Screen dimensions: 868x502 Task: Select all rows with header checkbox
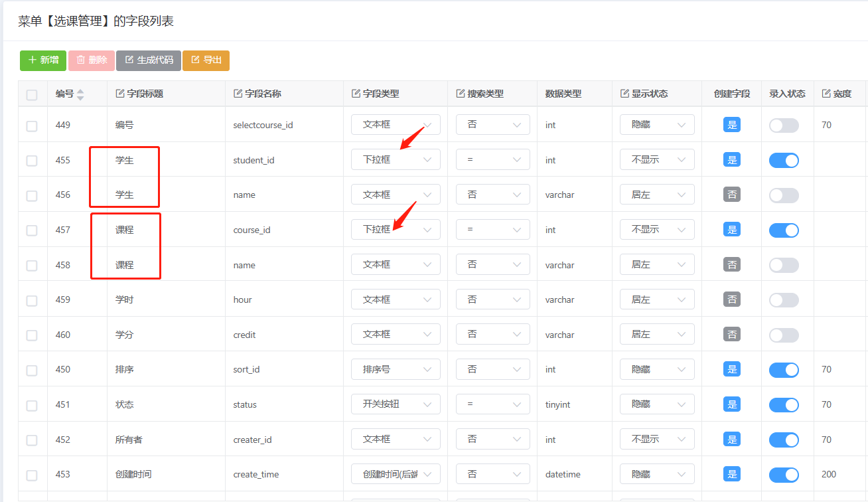32,95
